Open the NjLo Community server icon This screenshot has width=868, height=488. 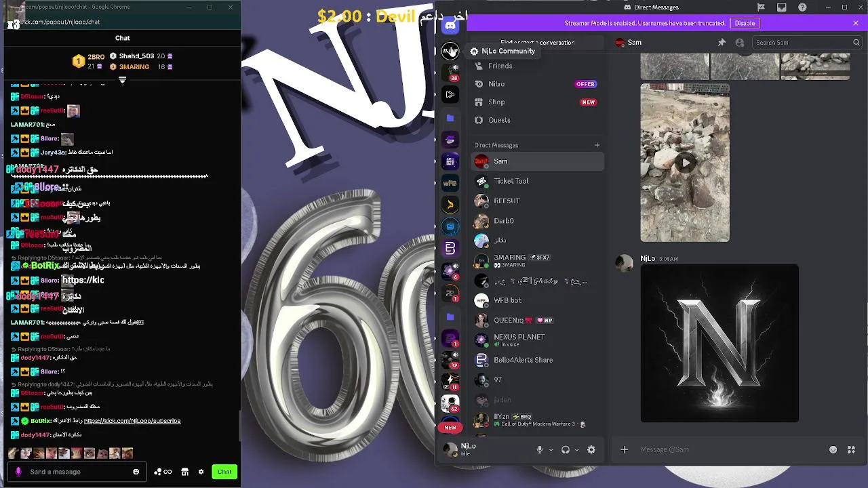(x=450, y=51)
